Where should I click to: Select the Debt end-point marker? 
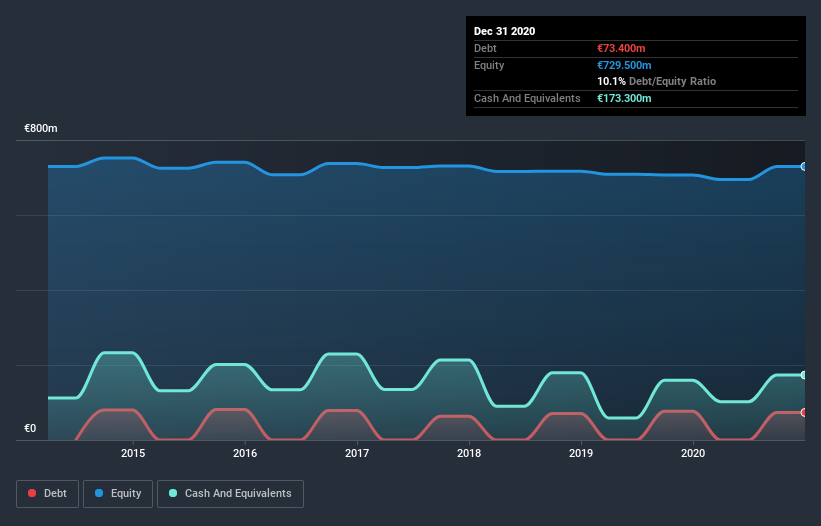click(x=803, y=412)
